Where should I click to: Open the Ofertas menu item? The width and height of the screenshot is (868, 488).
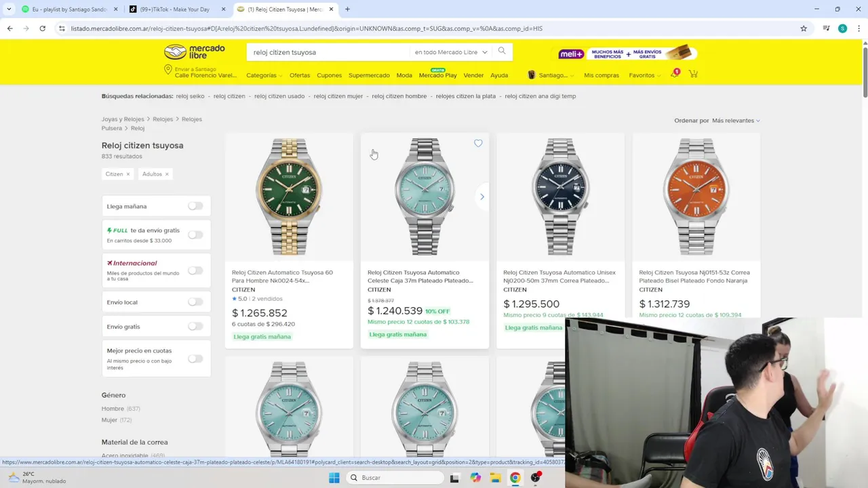pos(300,75)
